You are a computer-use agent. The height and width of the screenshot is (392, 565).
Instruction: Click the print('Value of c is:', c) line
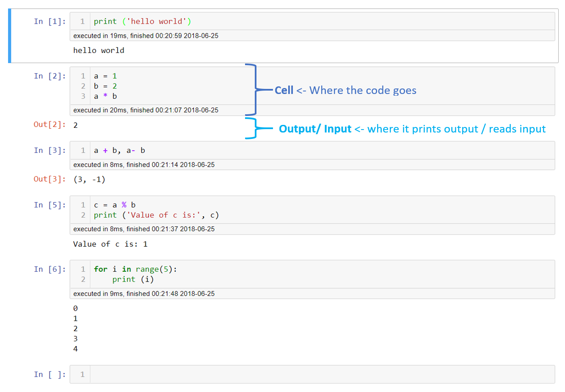(x=156, y=215)
